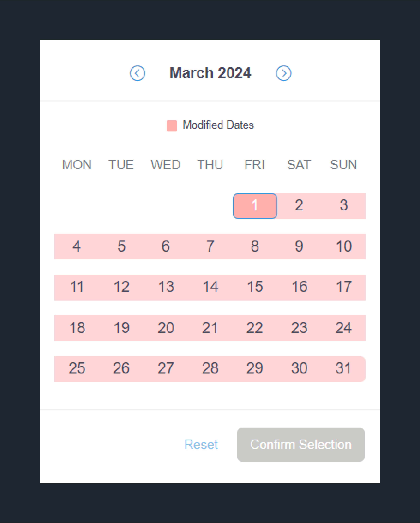Viewport: 420px width, 523px height.
Task: Click the Reset link
Action: [x=201, y=444]
